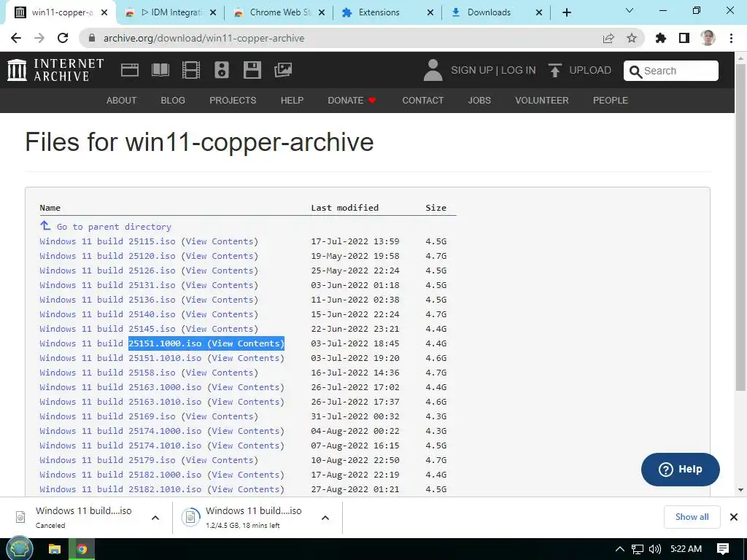
Task: Open Chrome extensions puzzle icon
Action: tap(661, 38)
